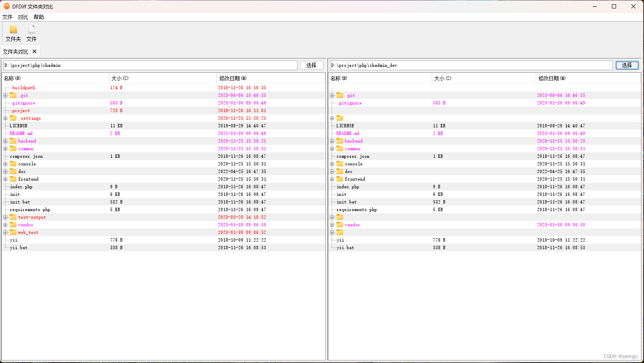Expand the backend folder in right pane
The image size is (644, 363).
point(332,141)
